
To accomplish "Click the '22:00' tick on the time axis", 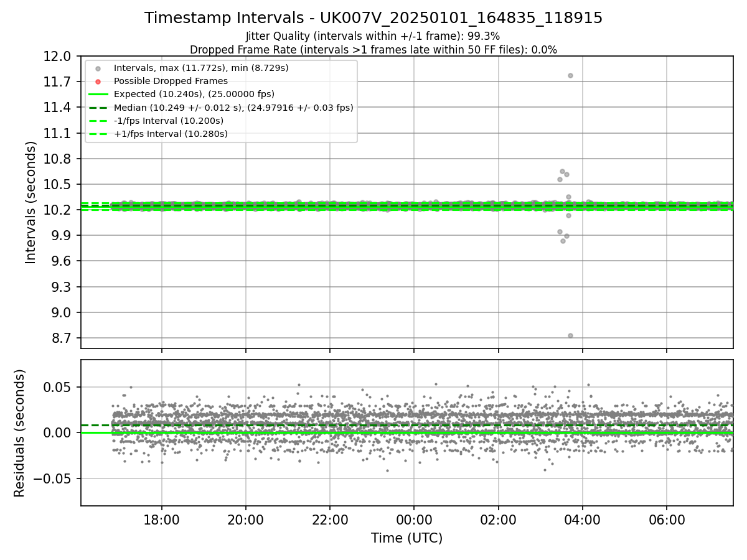I will [330, 520].
